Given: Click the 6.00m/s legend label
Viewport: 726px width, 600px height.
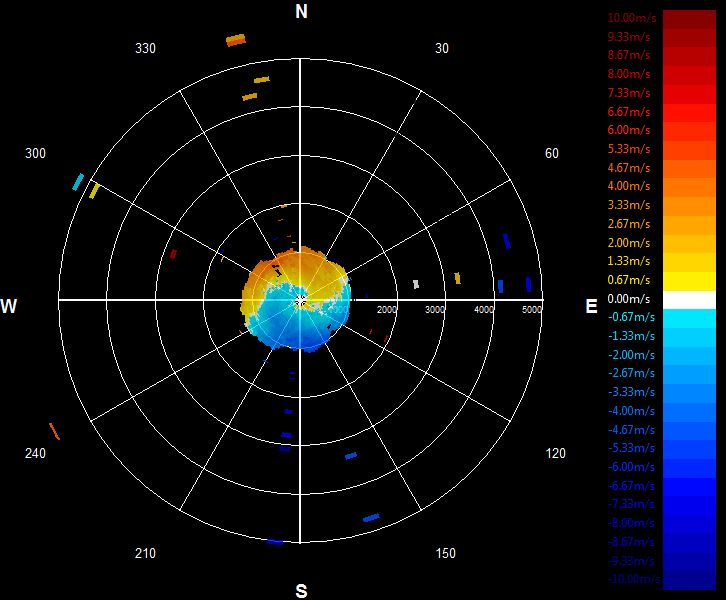Looking at the screenshot, I should (629, 130).
